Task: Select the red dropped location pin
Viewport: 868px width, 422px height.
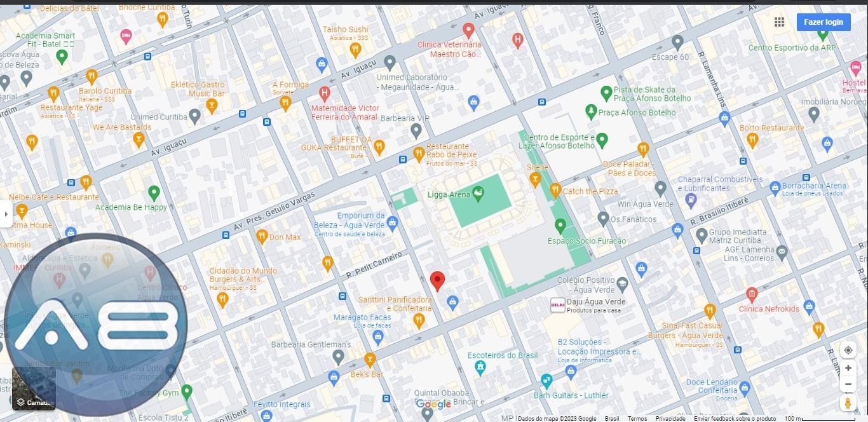Action: pos(437,281)
